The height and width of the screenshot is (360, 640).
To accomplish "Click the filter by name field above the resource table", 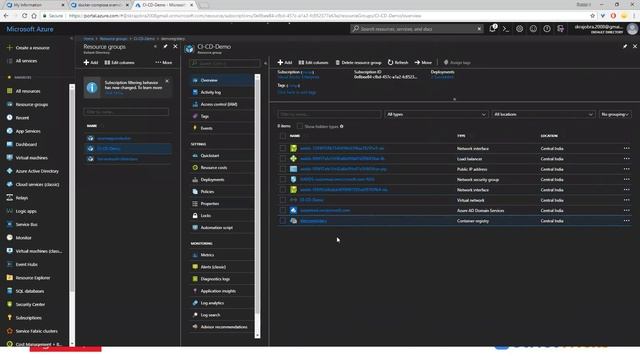I will pos(329,114).
